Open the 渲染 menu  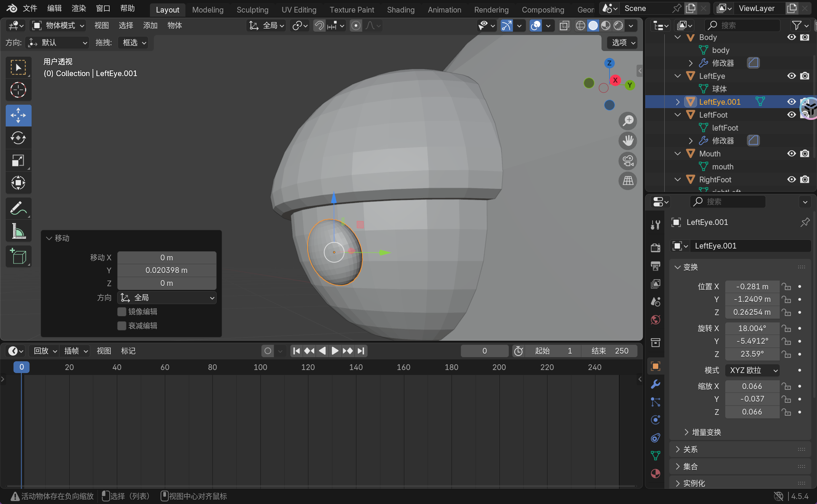79,8
